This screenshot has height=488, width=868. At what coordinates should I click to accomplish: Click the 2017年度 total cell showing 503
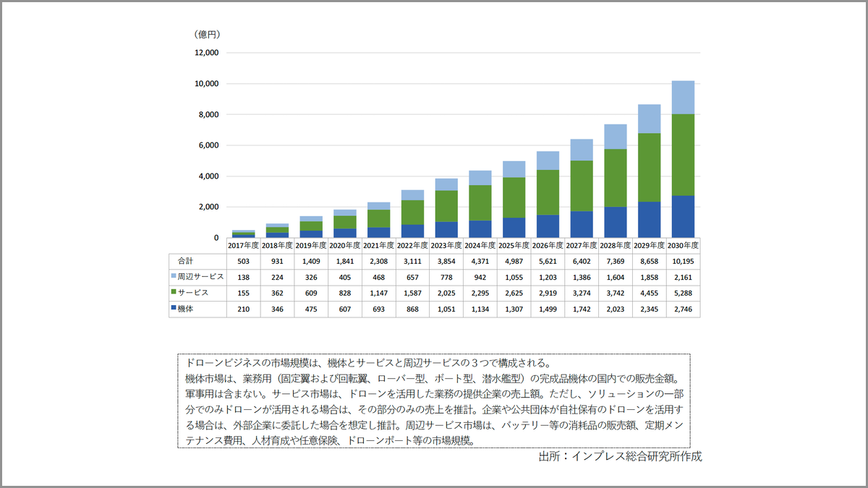point(243,260)
